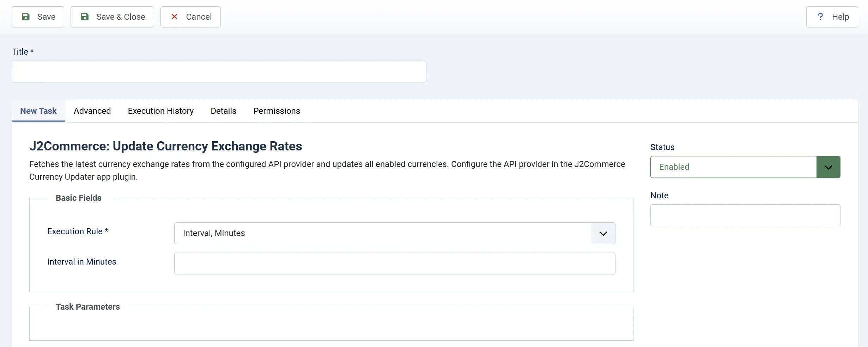Click the J2Commerce: Update Currency Exchange Rates heading
This screenshot has height=347, width=868.
tap(166, 146)
